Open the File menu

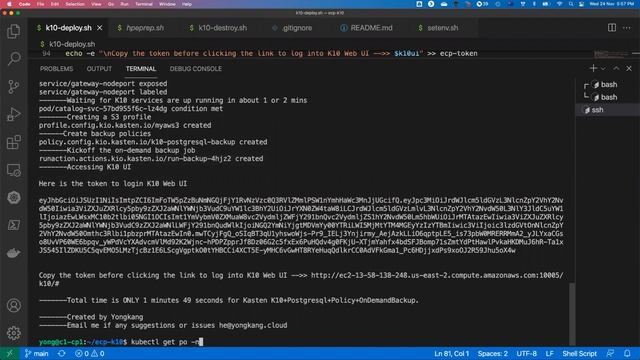coord(40,4)
